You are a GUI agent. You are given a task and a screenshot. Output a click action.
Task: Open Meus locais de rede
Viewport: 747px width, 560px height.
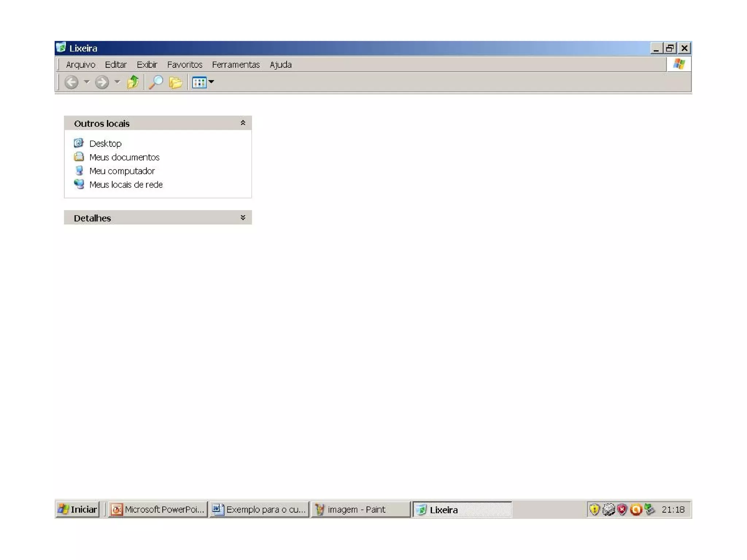[126, 184]
